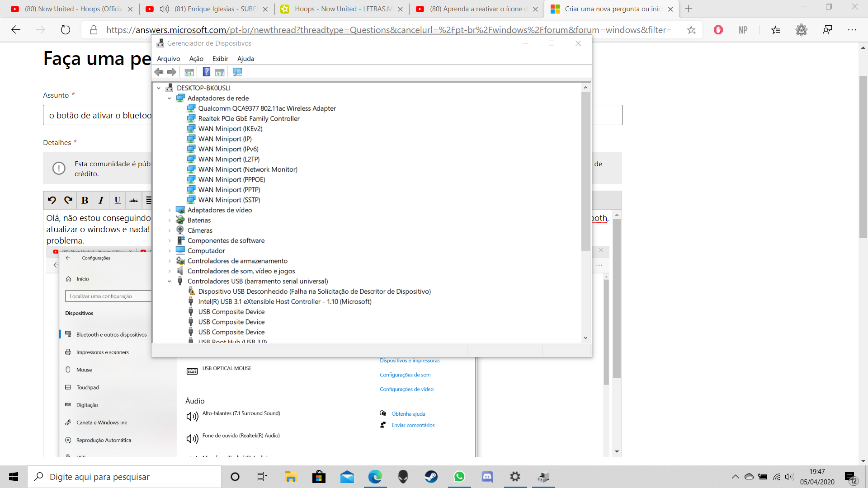
Task: Collapse the Adaptadores de rede node
Action: (170, 98)
